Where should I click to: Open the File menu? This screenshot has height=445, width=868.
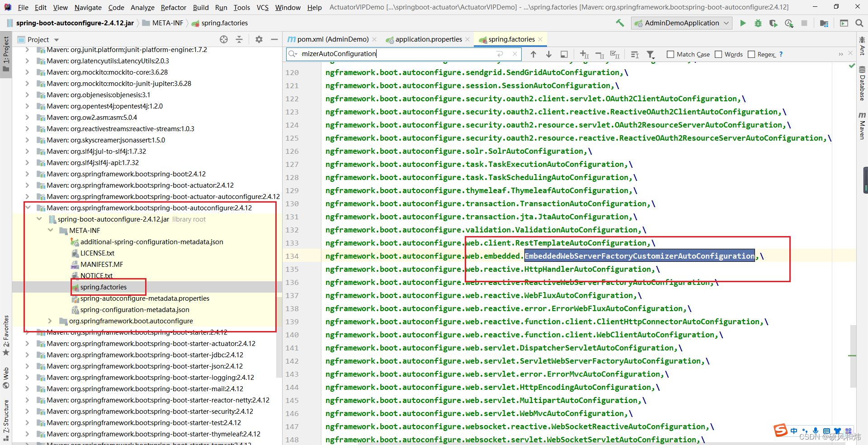click(23, 7)
